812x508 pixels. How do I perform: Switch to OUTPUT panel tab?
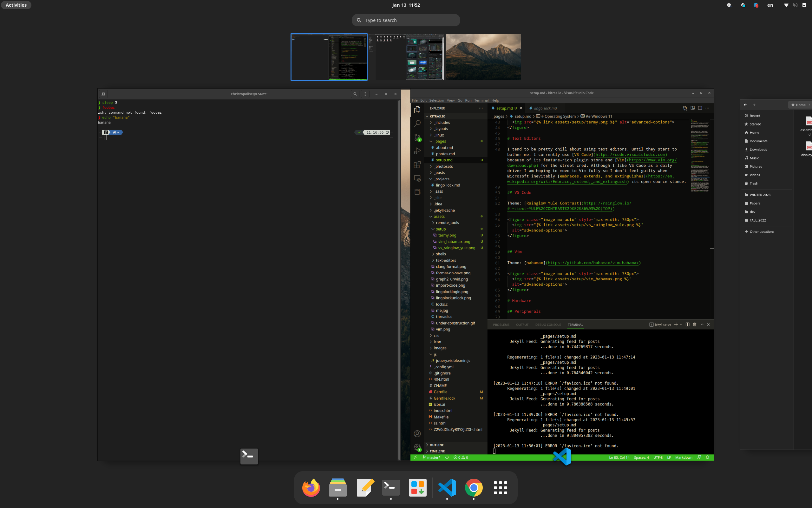pyautogui.click(x=522, y=325)
